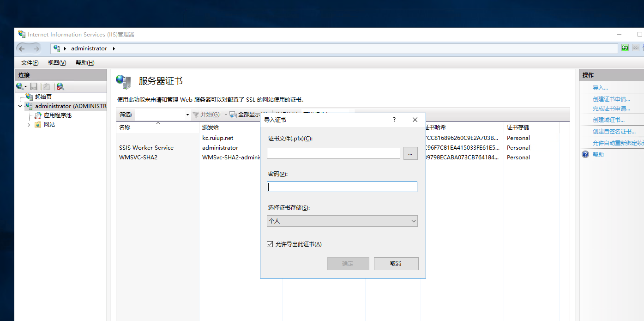Click the 导入... link in 操作 pane
Screen dimensions: 644x321
[600, 87]
